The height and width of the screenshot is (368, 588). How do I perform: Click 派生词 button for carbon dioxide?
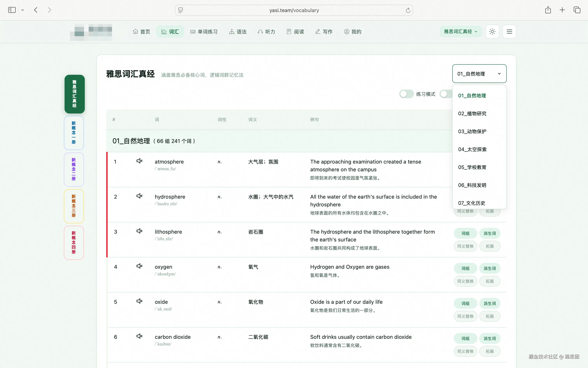pos(490,338)
